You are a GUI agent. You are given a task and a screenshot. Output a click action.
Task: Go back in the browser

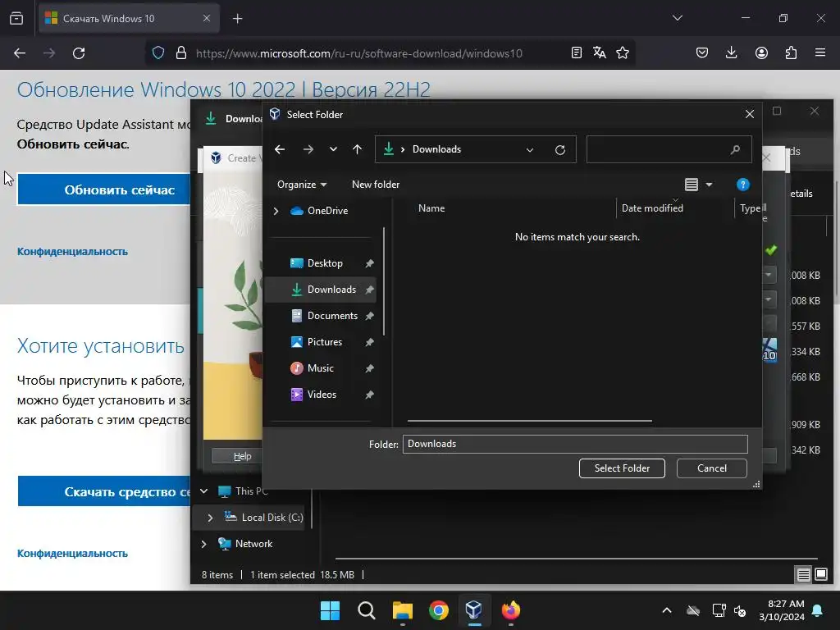[x=20, y=53]
